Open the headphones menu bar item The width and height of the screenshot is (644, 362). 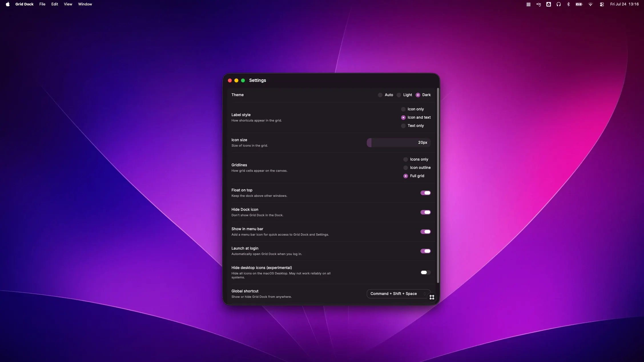click(559, 4)
